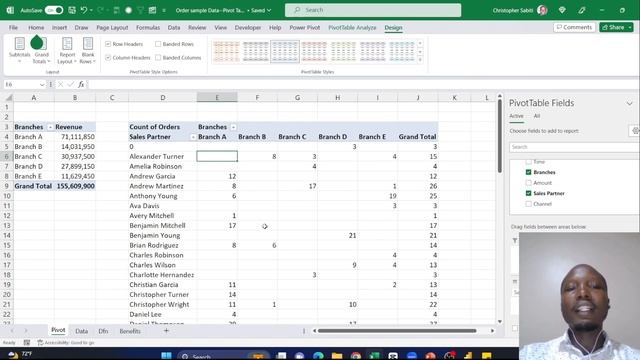
Task: Check the Amount field checkbox
Action: click(x=529, y=183)
